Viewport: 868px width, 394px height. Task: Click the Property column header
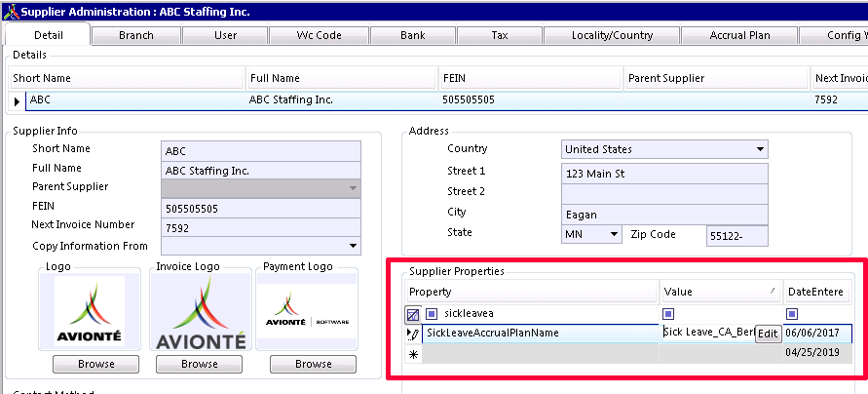pos(532,292)
